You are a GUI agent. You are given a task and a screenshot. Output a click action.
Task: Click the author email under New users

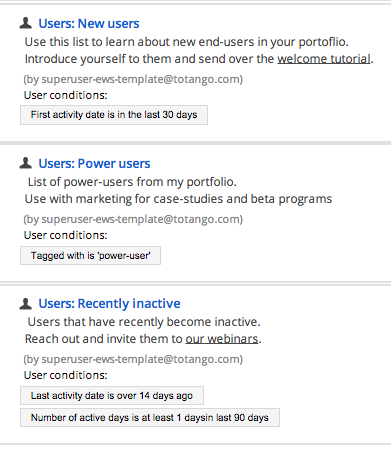click(133, 79)
